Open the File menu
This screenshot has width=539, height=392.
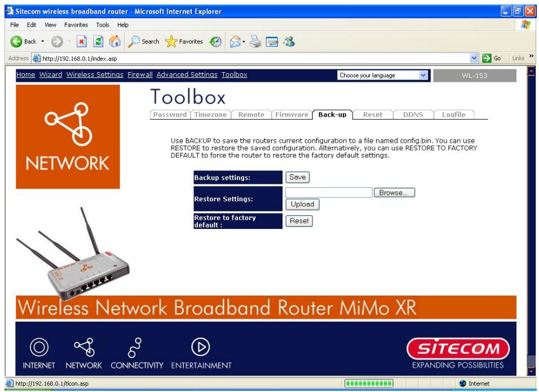[15, 25]
